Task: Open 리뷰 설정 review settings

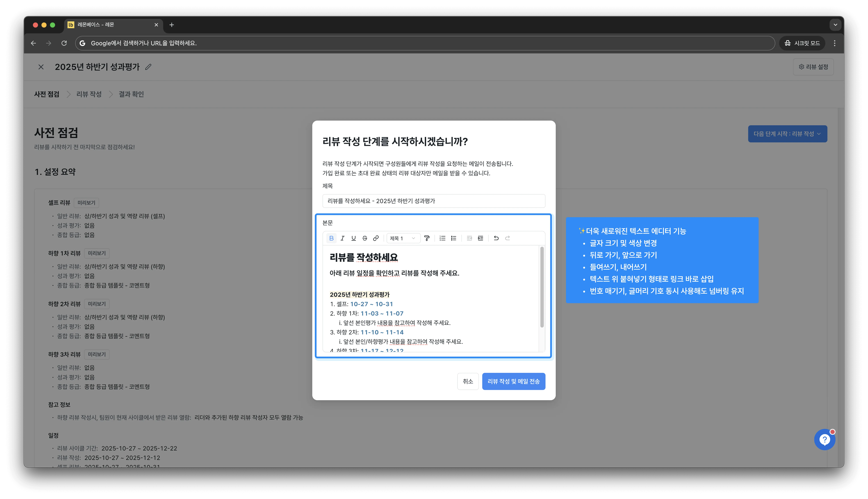Action: (813, 67)
